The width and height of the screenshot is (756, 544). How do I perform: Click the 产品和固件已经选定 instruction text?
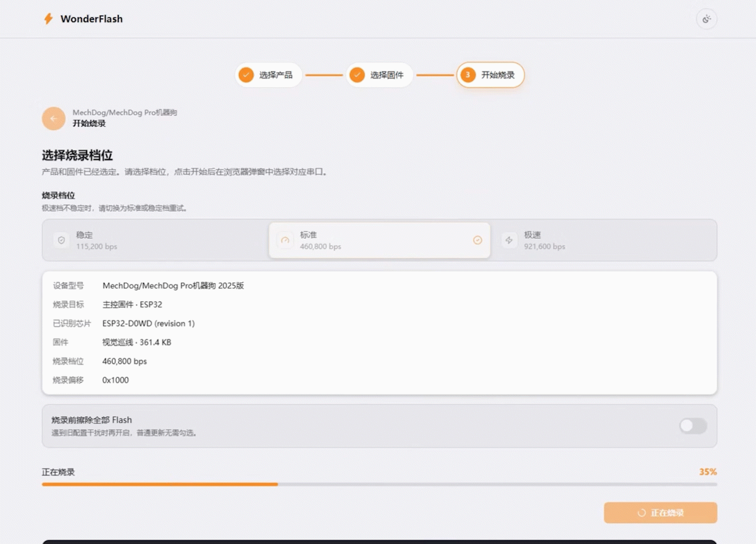185,172
